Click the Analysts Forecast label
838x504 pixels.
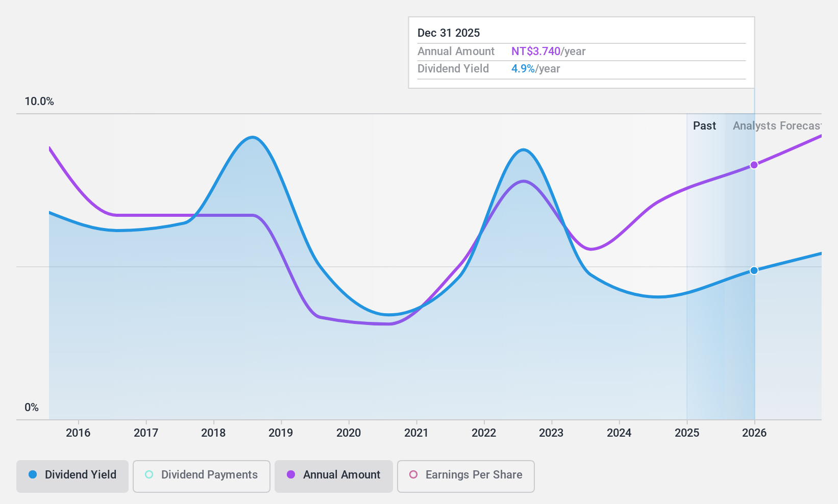coord(777,126)
